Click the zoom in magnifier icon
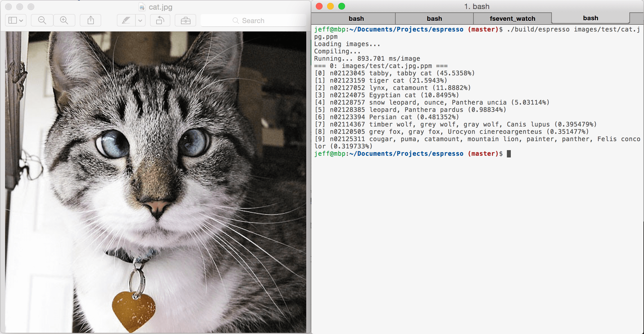Screen dimensions: 644x334 [64, 20]
